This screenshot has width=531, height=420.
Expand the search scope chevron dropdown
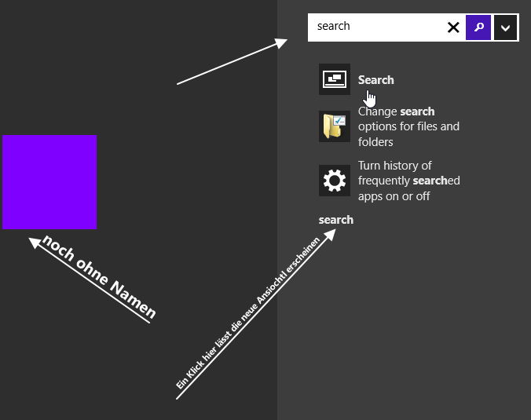click(x=505, y=27)
